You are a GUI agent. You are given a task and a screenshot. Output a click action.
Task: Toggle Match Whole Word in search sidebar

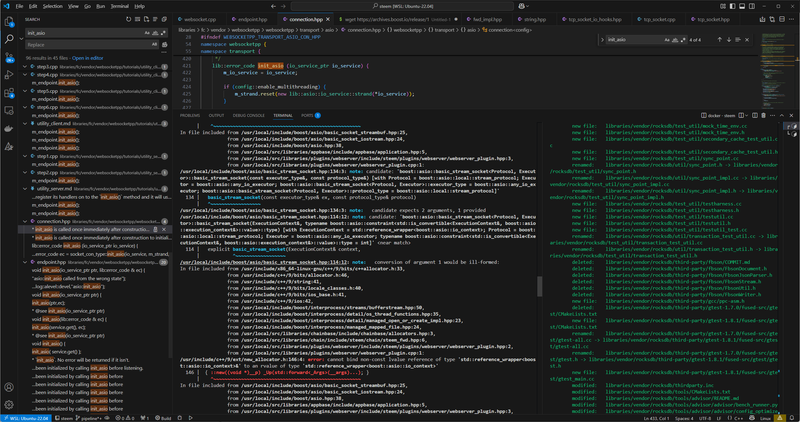(155, 33)
